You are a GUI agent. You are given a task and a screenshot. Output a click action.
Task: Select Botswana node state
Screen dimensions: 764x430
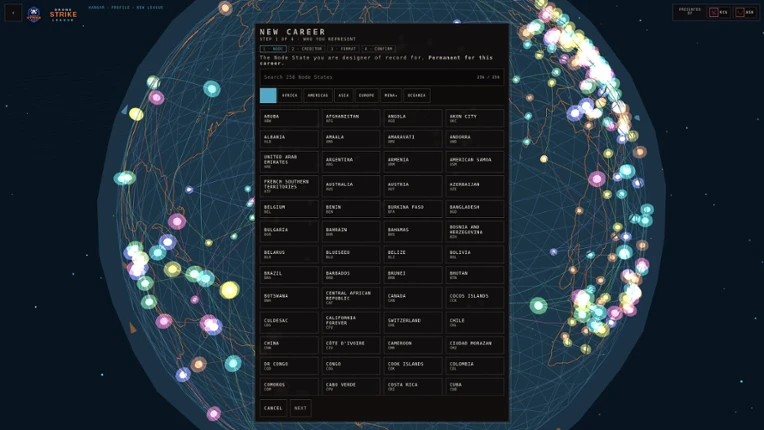click(x=289, y=298)
